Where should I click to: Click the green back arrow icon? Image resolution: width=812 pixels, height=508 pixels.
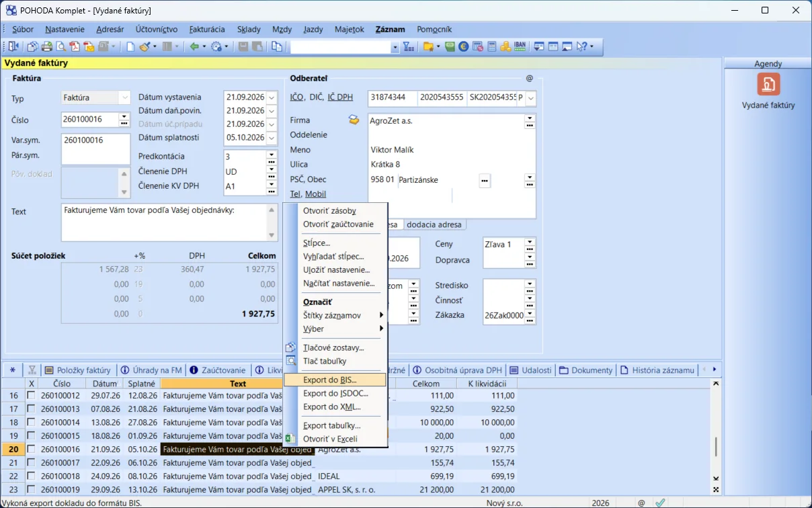click(x=194, y=46)
